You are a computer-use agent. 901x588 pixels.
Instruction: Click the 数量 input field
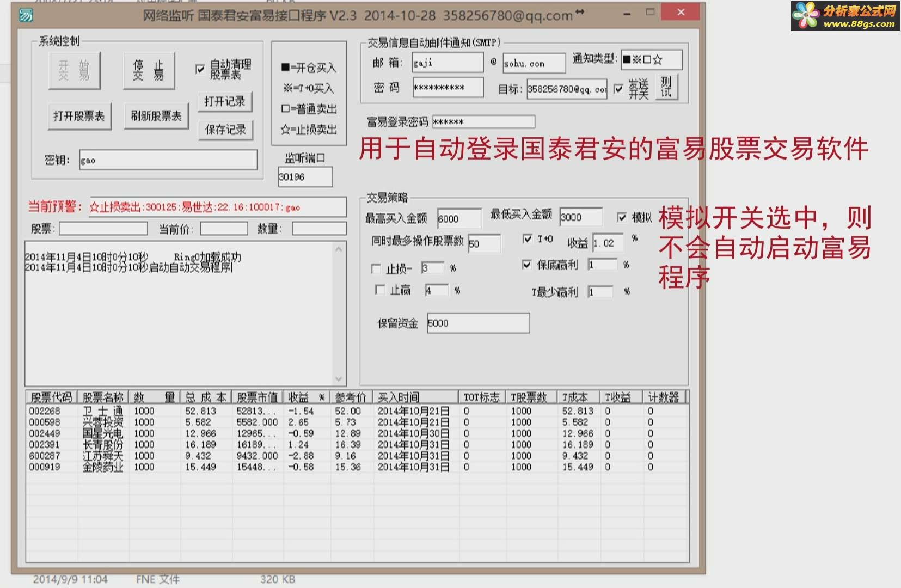[319, 229]
